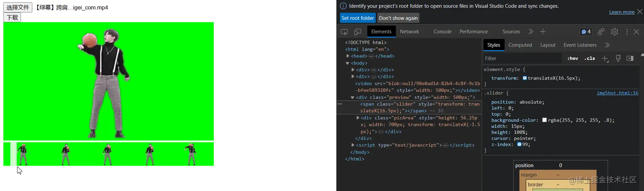The image size is (644, 191).
Task: Click the .slider selector text
Action: pyautogui.click(x=493, y=93)
